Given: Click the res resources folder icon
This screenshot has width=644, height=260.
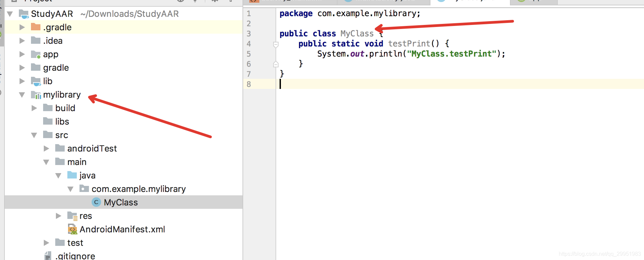Looking at the screenshot, I should coord(72,216).
